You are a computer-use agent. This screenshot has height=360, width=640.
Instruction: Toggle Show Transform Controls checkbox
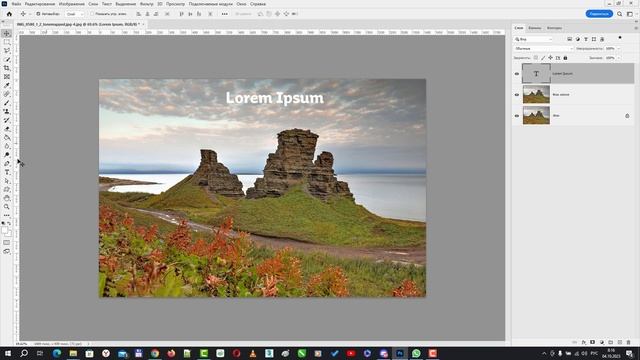[x=92, y=14]
